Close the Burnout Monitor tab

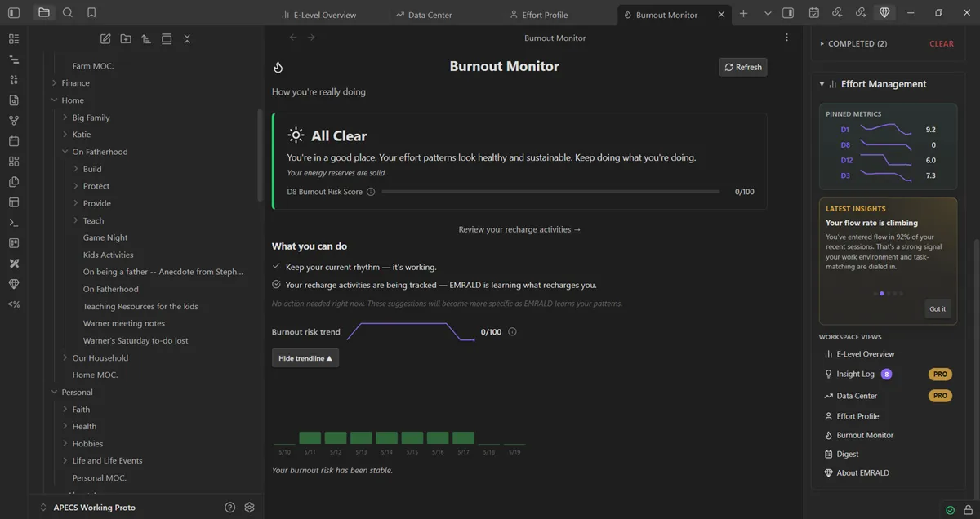[721, 15]
